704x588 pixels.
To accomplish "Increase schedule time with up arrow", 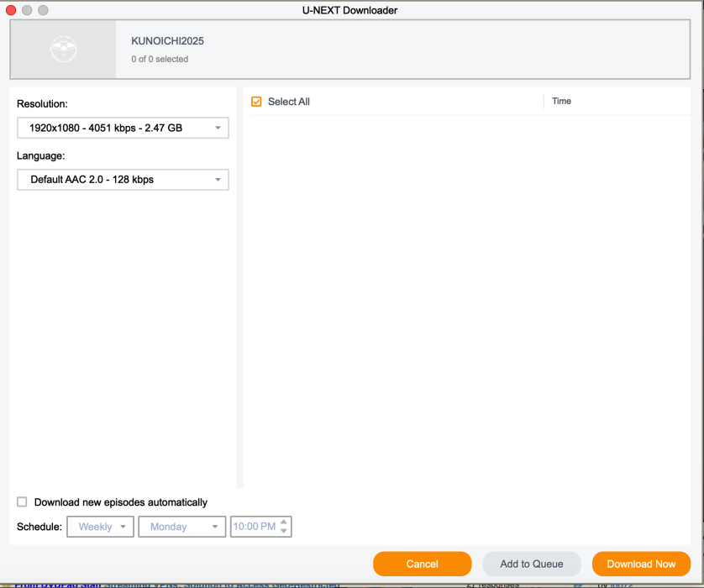I will pos(284,522).
